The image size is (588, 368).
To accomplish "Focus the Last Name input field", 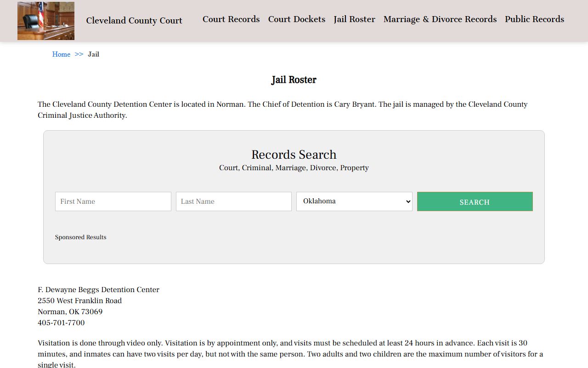I will click(234, 201).
